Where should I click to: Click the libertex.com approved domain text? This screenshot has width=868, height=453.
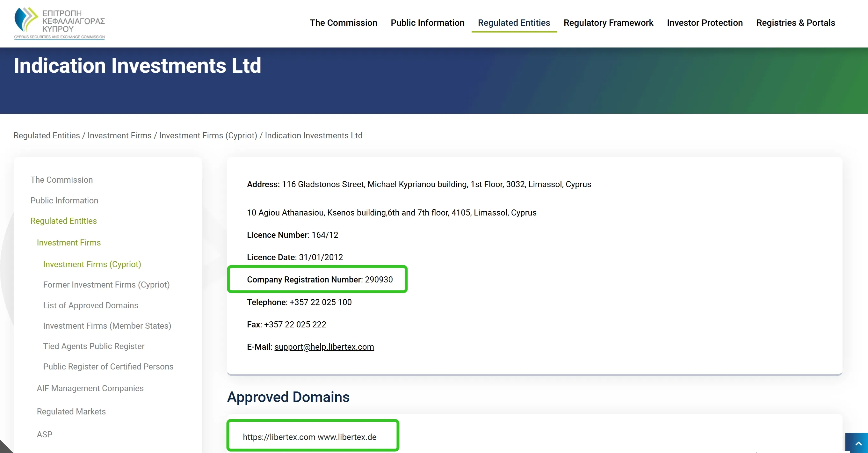(279, 437)
